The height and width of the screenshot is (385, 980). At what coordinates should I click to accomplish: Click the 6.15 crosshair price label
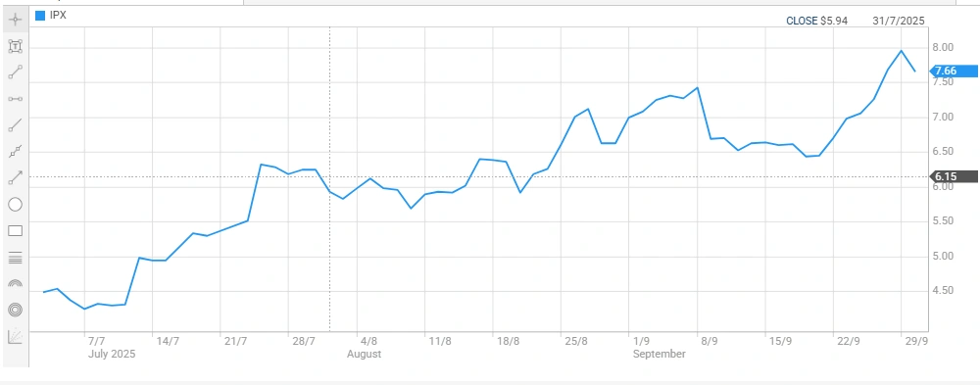coord(955,177)
